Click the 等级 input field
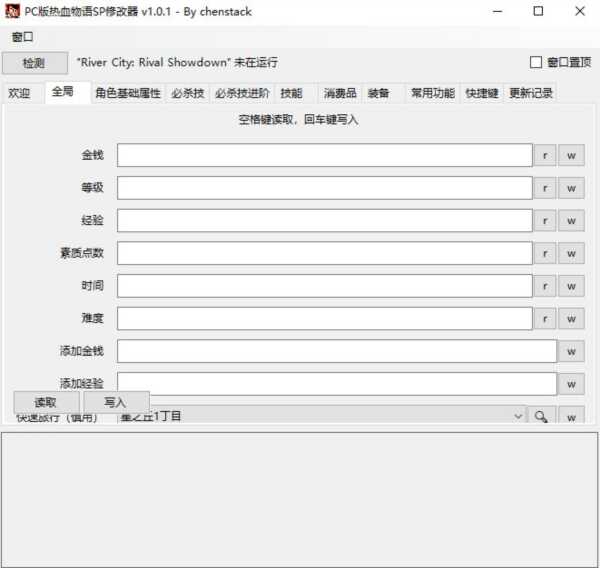 [x=324, y=188]
